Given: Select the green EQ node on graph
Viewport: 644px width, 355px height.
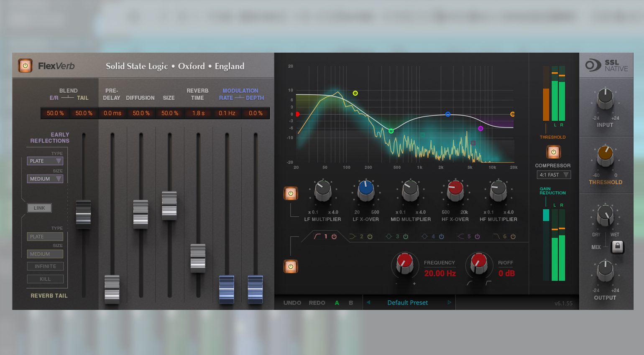Looking at the screenshot, I should coord(391,131).
